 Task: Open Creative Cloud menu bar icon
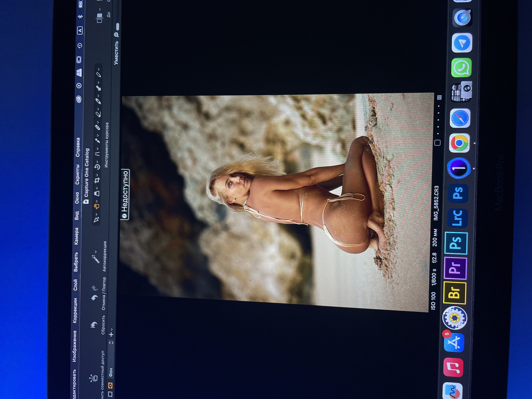coord(79,99)
